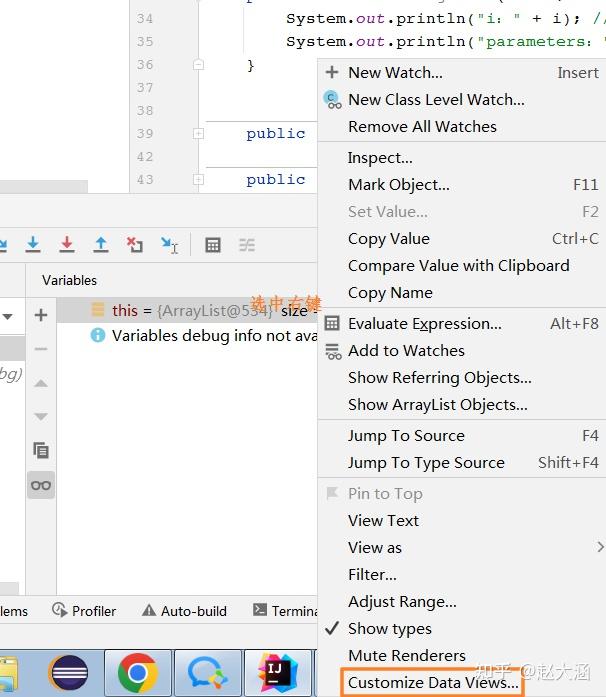606x697 pixels.
Task: Select Show Referring Objects...
Action: click(x=462, y=378)
